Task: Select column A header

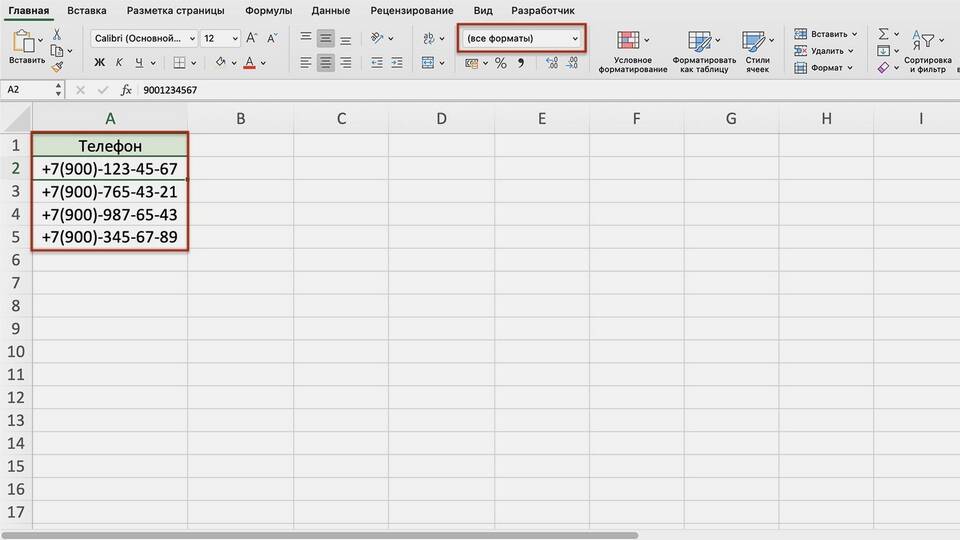Action: [x=110, y=118]
